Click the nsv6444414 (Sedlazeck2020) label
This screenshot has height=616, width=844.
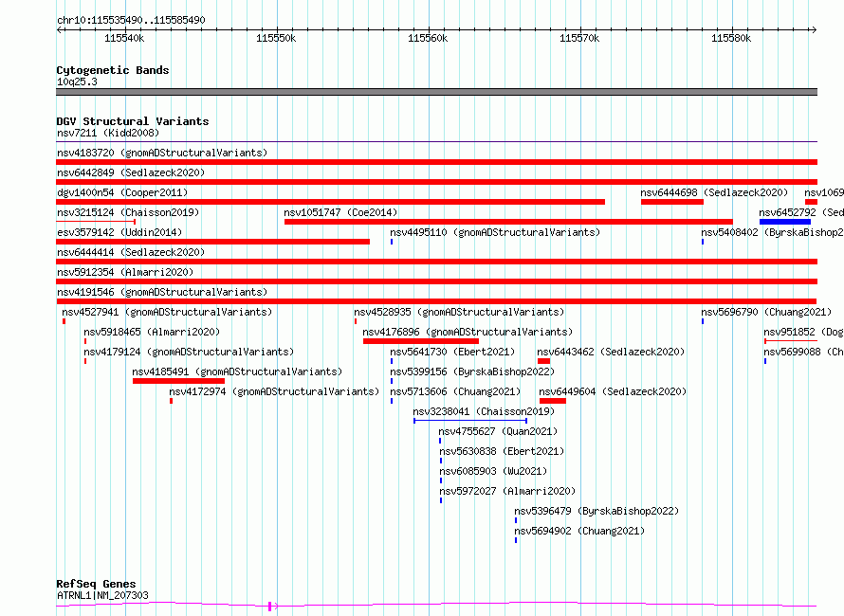(131, 252)
